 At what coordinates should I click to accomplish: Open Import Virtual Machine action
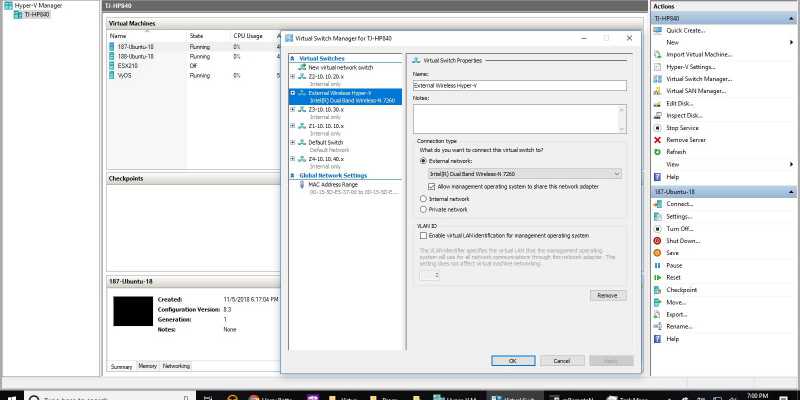pos(699,55)
